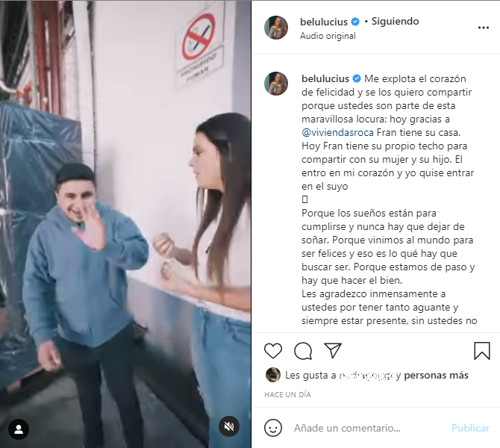Unmute the video with the speaker icon
The width and height of the screenshot is (500, 448).
229,426
